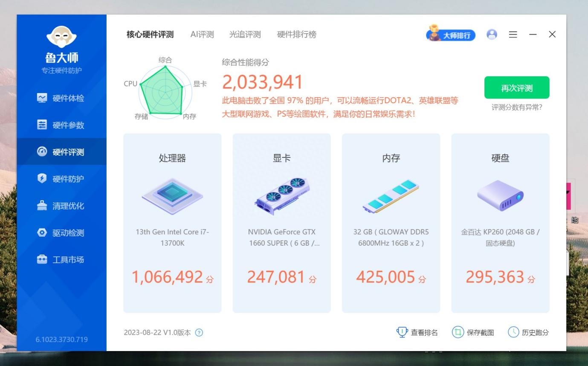Click the 历史跑分 link text
Image resolution: width=588 pixels, height=366 pixels.
click(x=536, y=333)
